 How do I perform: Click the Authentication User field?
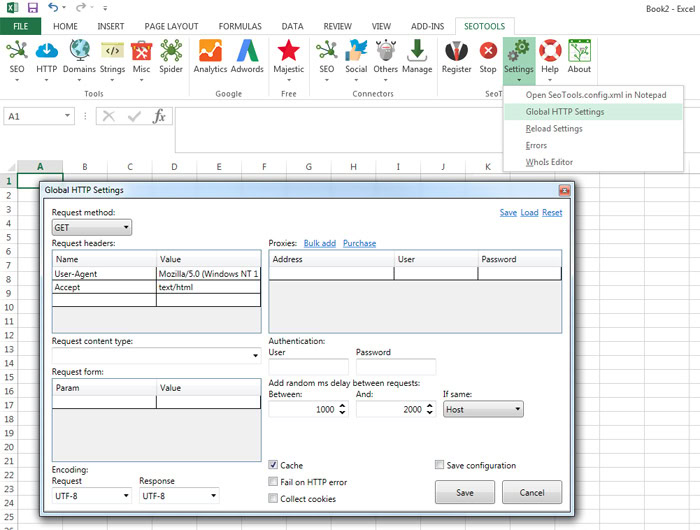308,367
